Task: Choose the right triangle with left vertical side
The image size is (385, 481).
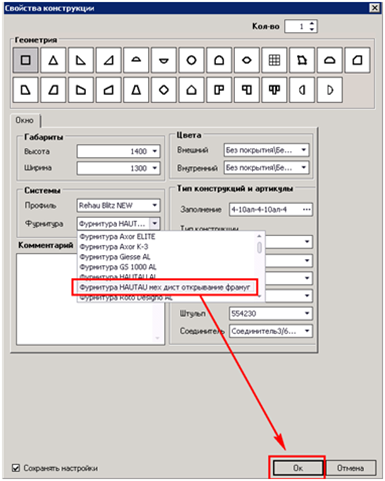Action: coord(81,60)
